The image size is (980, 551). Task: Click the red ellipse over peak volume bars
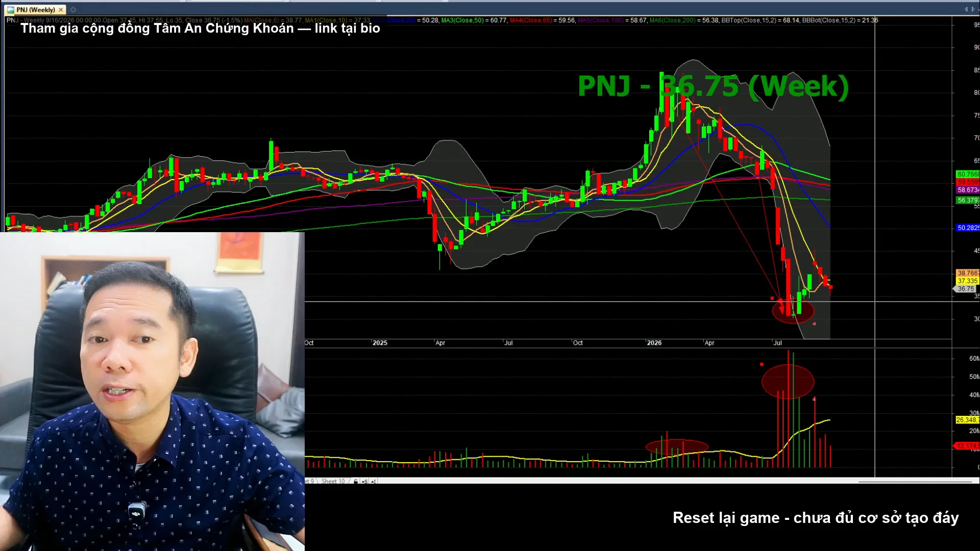pyautogui.click(x=788, y=382)
